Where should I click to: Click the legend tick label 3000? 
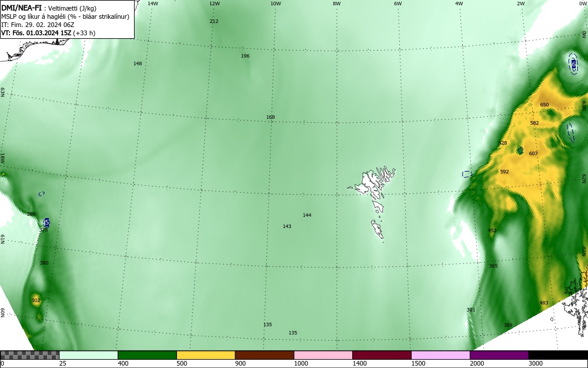tap(536, 363)
